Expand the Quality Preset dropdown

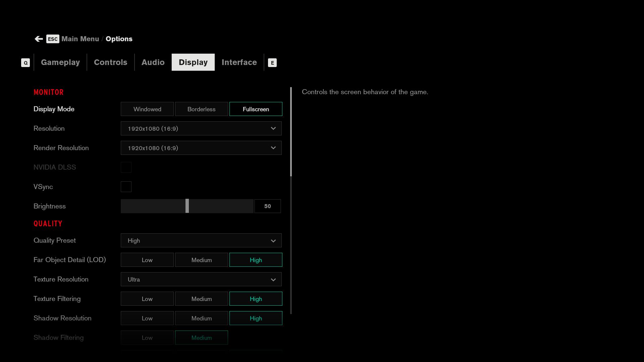201,241
